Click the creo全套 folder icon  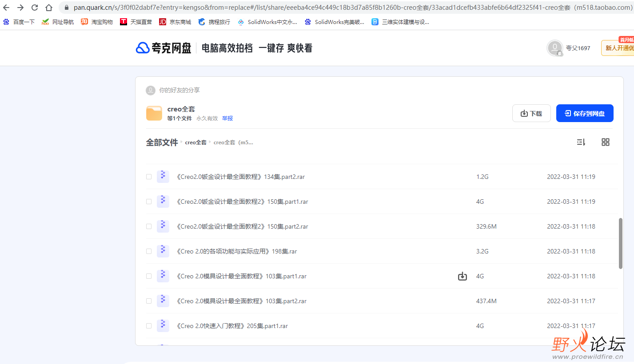[154, 114]
